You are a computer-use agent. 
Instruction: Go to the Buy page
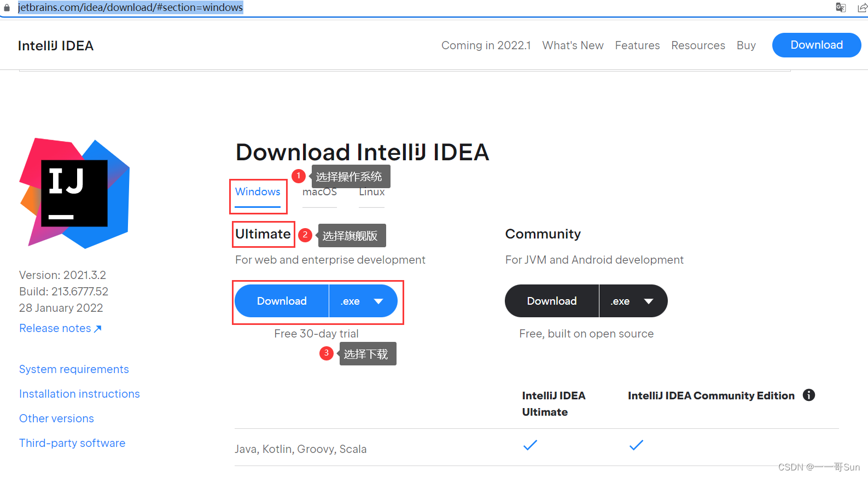coord(746,45)
